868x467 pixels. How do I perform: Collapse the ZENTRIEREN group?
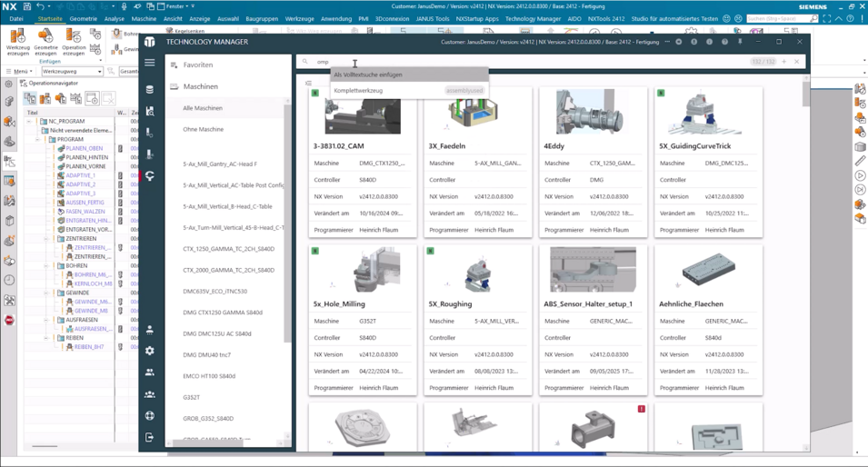46,238
